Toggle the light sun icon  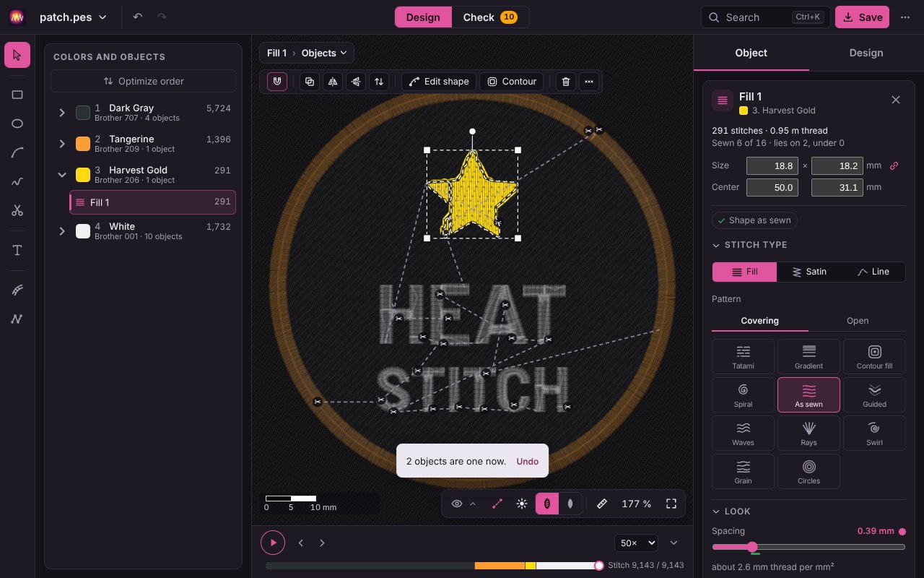point(522,504)
